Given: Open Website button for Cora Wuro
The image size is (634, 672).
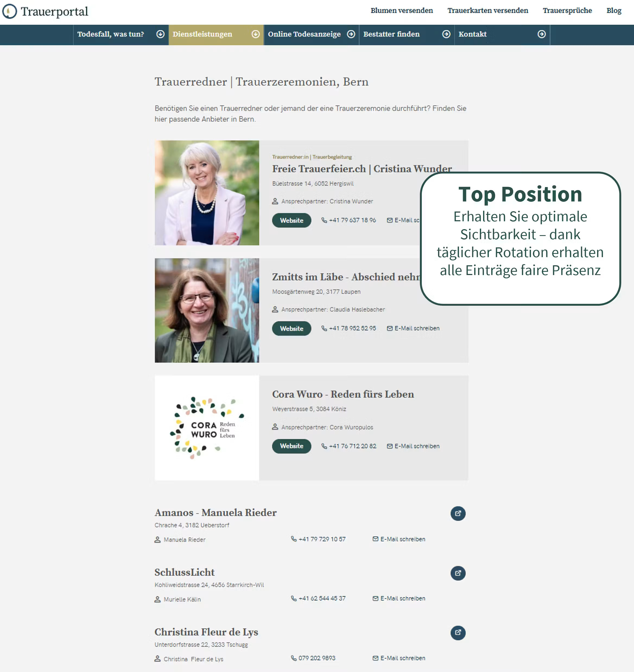Looking at the screenshot, I should [292, 446].
